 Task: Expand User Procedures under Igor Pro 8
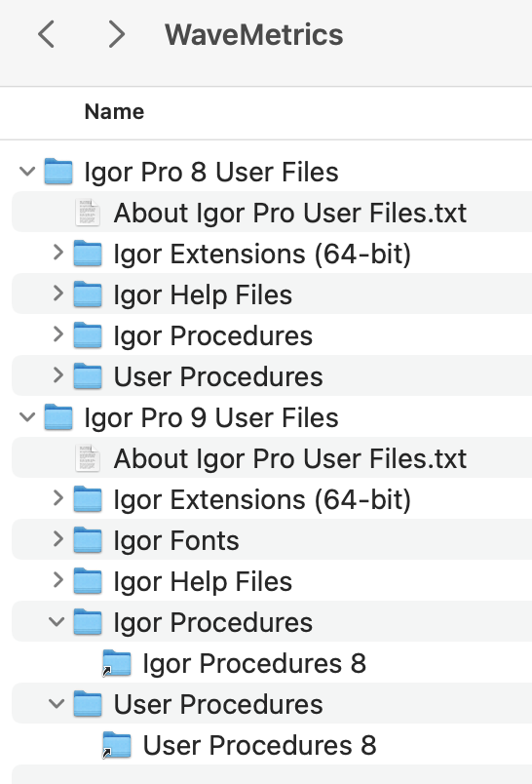(57, 375)
